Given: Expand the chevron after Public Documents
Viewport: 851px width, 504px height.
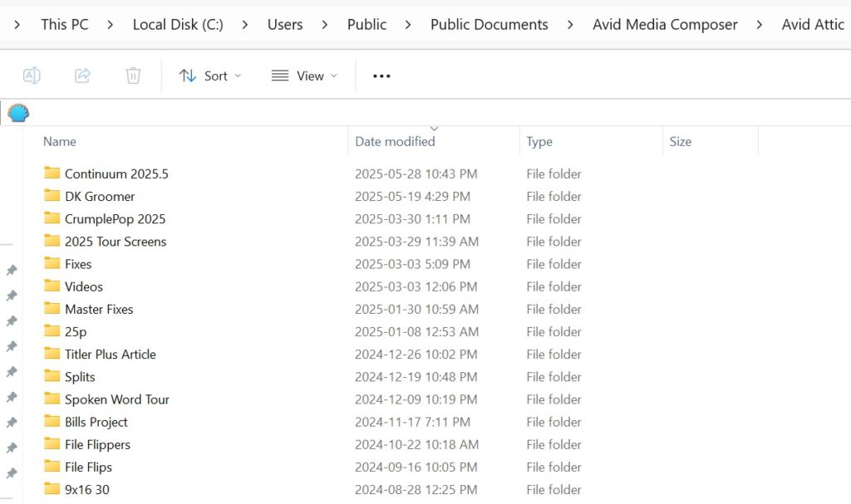Looking at the screenshot, I should [570, 25].
